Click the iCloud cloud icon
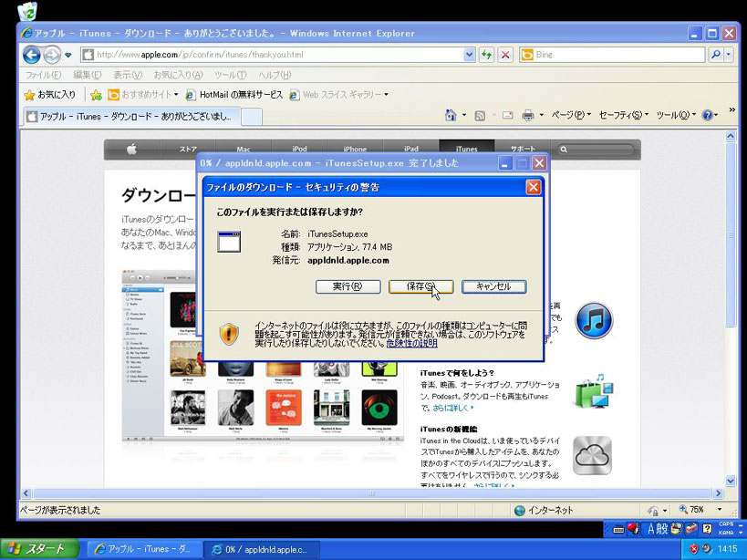747x560 pixels. pyautogui.click(x=592, y=456)
